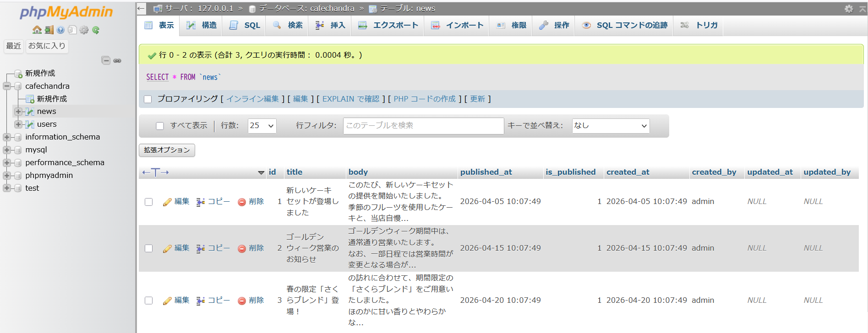Open the エクスポート tab
Viewport: 868px width, 333px height.
click(388, 25)
